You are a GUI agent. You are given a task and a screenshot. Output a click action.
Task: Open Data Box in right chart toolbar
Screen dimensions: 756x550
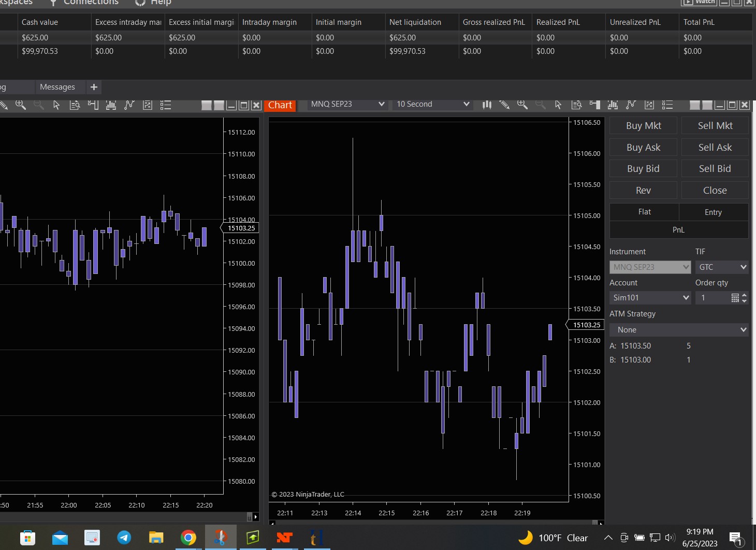(x=576, y=105)
